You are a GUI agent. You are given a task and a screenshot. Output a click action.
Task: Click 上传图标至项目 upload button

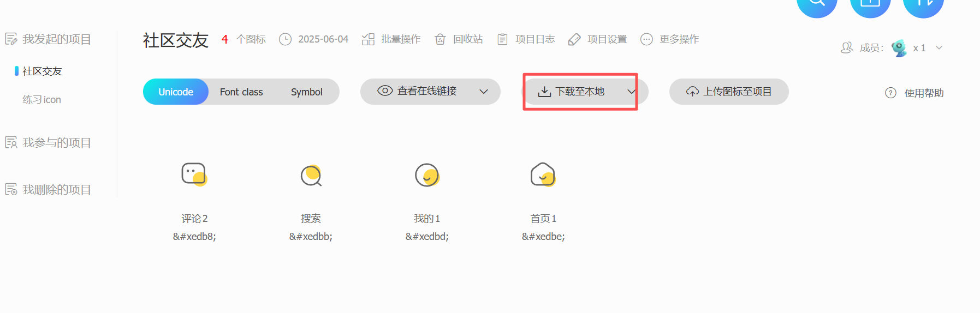pos(729,92)
